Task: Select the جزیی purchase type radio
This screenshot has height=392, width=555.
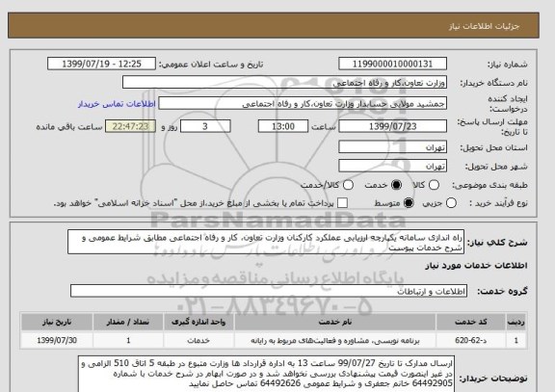Action: pos(451,203)
